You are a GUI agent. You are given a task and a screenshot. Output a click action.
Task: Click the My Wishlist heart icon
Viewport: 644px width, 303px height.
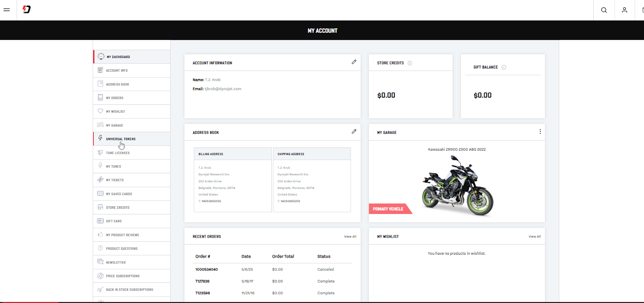tap(100, 111)
